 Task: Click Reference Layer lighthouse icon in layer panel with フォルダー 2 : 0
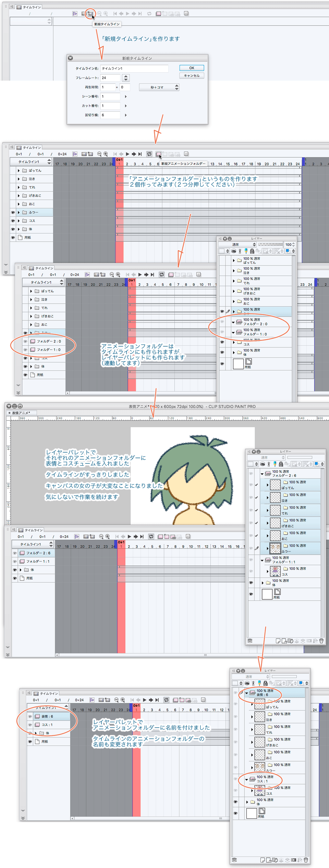coord(240,251)
